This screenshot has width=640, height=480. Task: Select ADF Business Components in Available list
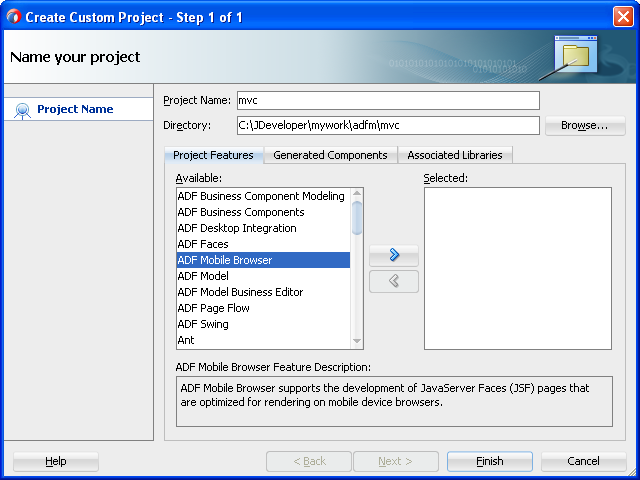click(263, 212)
